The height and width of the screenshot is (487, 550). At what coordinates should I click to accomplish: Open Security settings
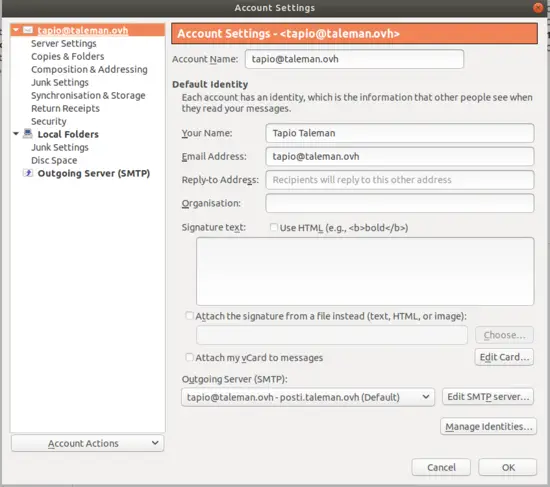point(49,121)
